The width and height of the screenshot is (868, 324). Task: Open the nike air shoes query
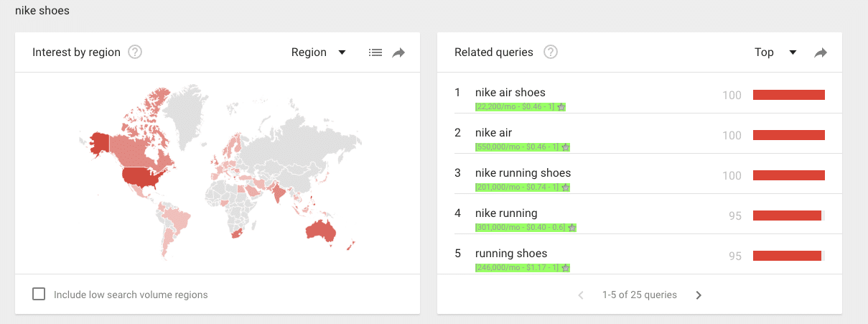(510, 93)
